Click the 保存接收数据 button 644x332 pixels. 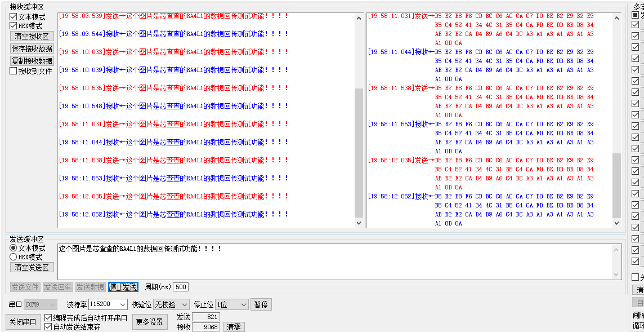tap(32, 48)
